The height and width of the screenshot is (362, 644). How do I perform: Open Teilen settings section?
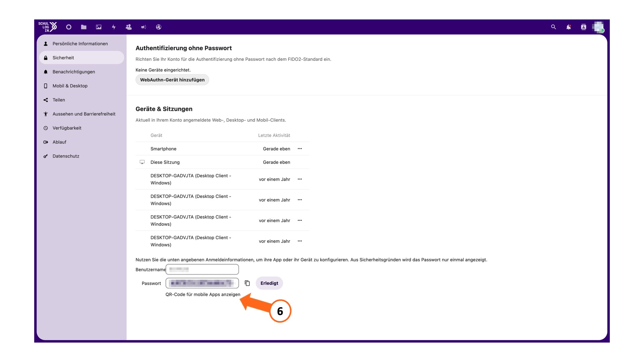(x=82, y=100)
